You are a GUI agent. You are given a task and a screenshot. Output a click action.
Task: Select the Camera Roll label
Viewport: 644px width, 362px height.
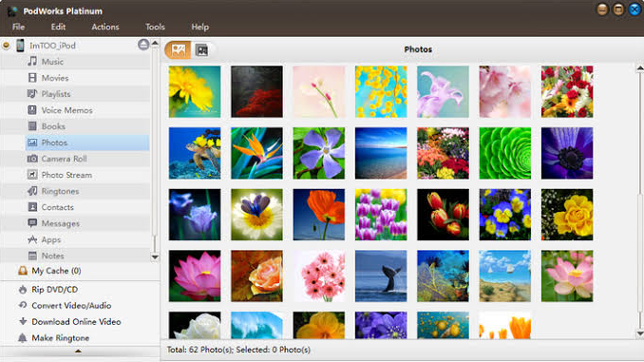click(x=64, y=159)
